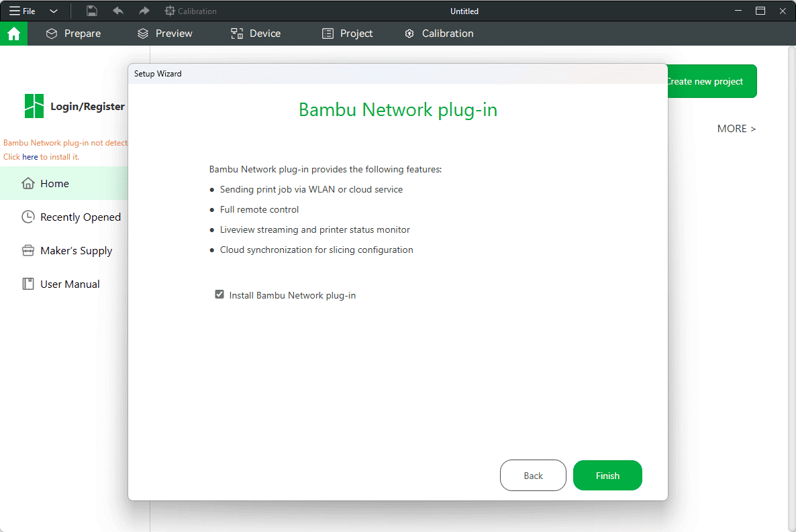The width and height of the screenshot is (796, 532).
Task: Click the Calibration tab gear icon
Action: (409, 33)
